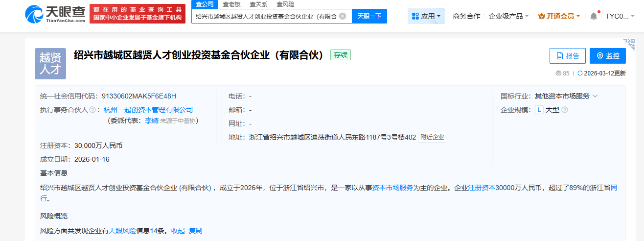The width and height of the screenshot is (644, 241).
Task: Click the company title heading
Action: pos(199,55)
